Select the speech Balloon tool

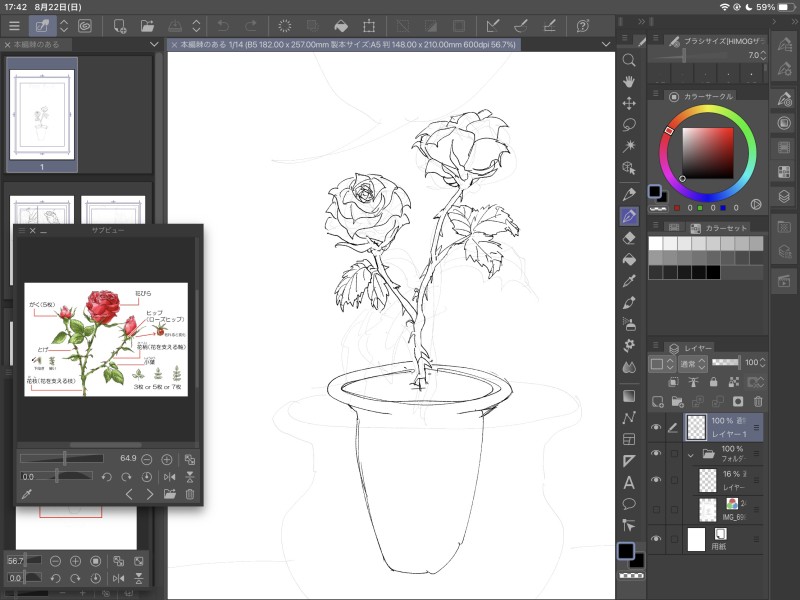pyautogui.click(x=629, y=503)
